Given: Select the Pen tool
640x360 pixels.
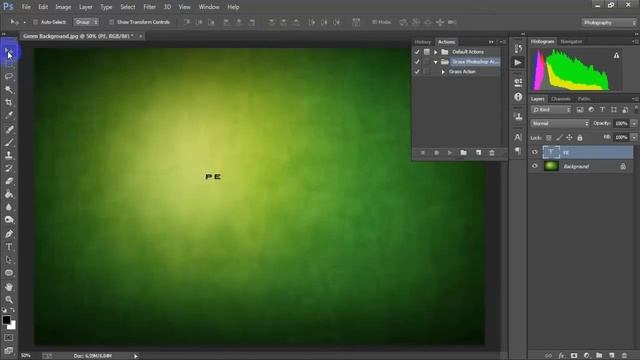Looking at the screenshot, I should [x=9, y=234].
